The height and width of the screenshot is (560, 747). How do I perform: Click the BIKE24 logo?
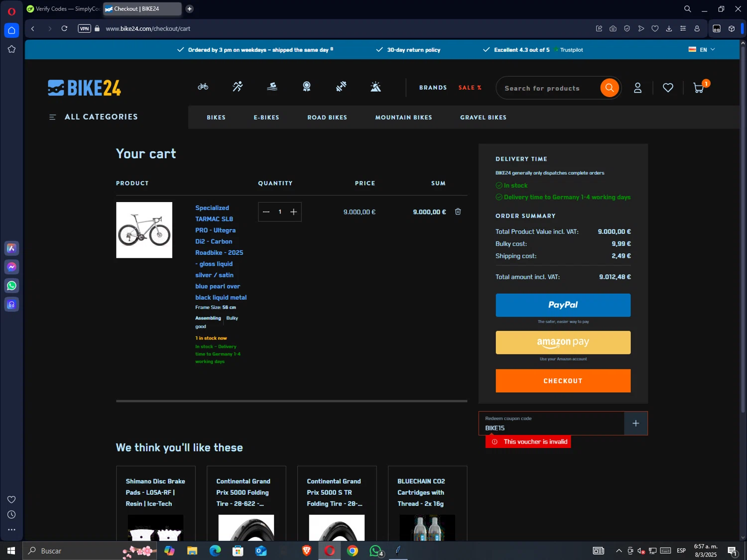pyautogui.click(x=84, y=88)
